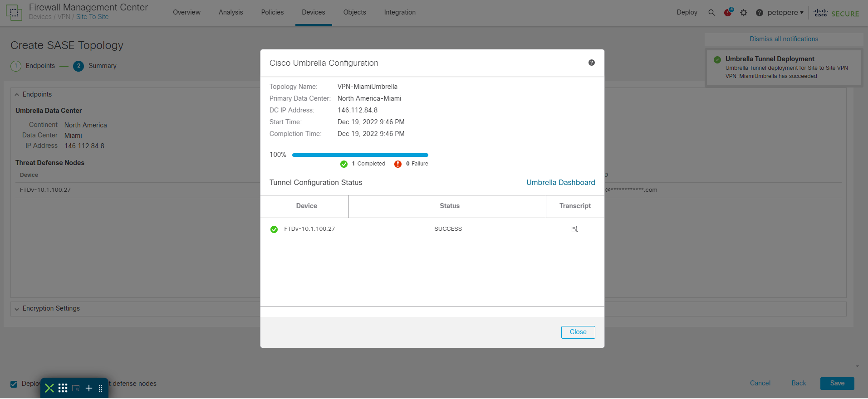Close the Cisco Umbrella Configuration dialog
The image size is (868, 399).
pyautogui.click(x=578, y=332)
